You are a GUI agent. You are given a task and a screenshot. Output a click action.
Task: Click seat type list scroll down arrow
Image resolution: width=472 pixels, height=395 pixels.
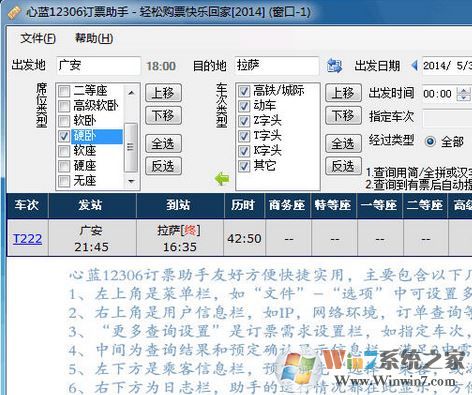[x=131, y=181]
